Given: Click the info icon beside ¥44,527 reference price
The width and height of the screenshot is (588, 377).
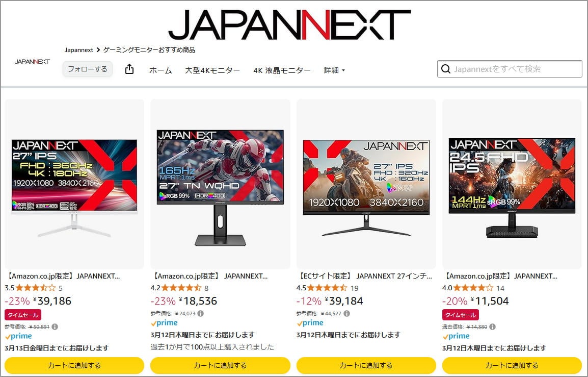Looking at the screenshot, I should pos(346,314).
